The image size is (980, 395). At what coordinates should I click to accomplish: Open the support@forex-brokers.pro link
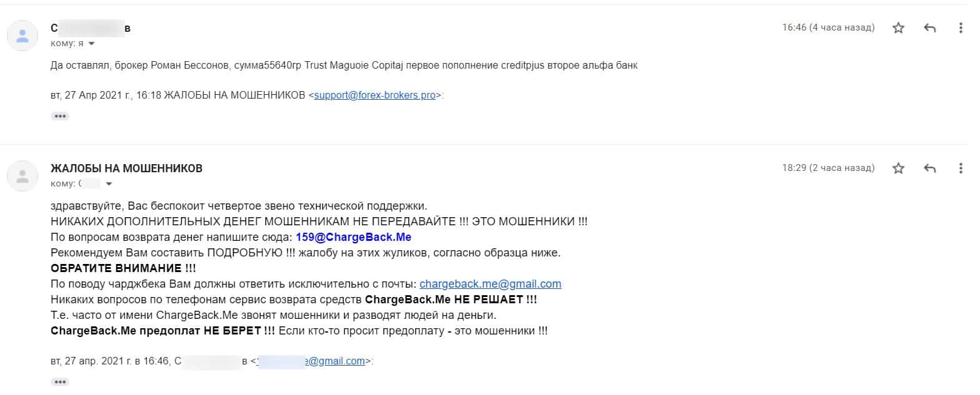(375, 95)
